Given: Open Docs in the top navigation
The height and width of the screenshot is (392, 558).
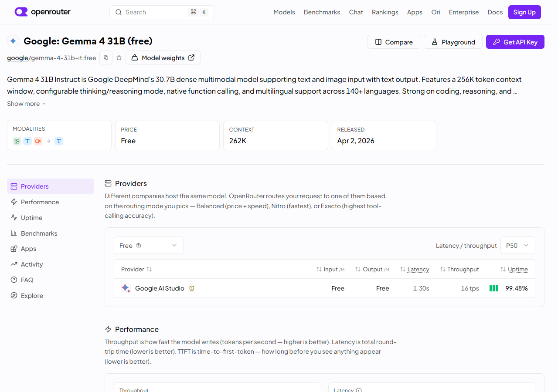Looking at the screenshot, I should 495,12.
